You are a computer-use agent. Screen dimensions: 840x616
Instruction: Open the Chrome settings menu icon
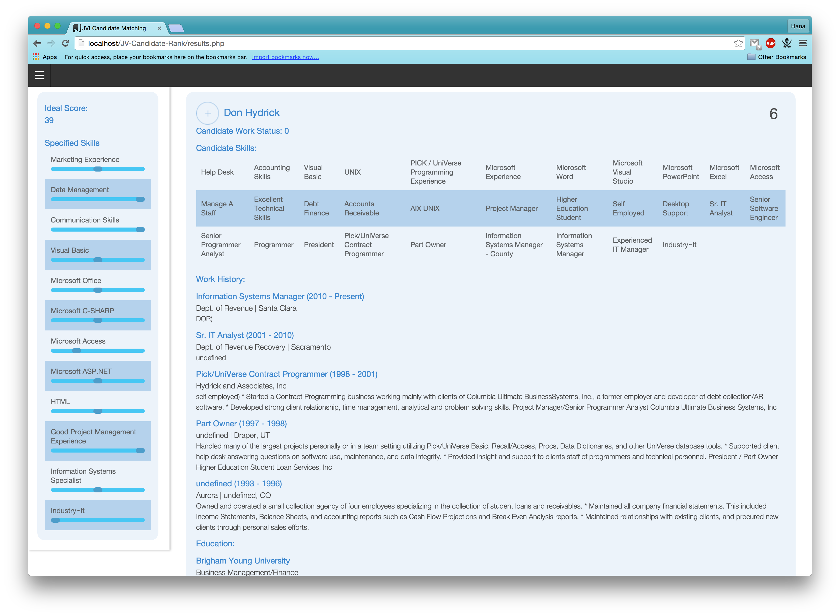pos(803,43)
